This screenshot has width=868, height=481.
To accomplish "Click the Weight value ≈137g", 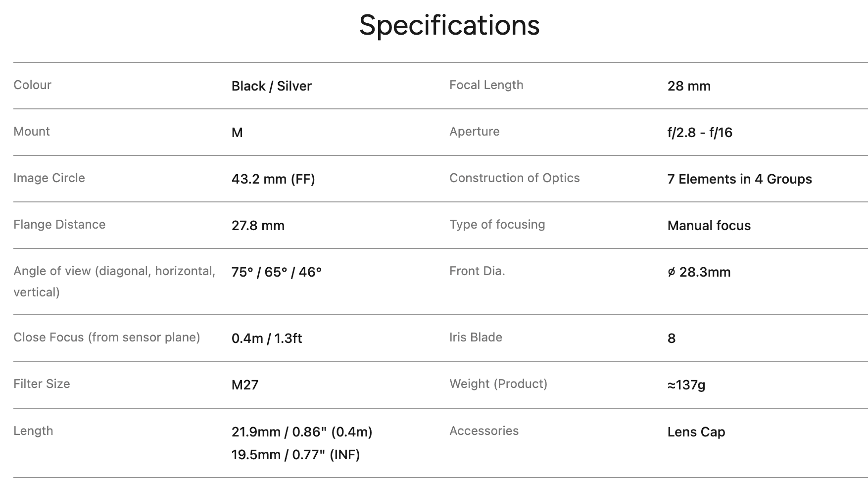I will click(x=686, y=385).
